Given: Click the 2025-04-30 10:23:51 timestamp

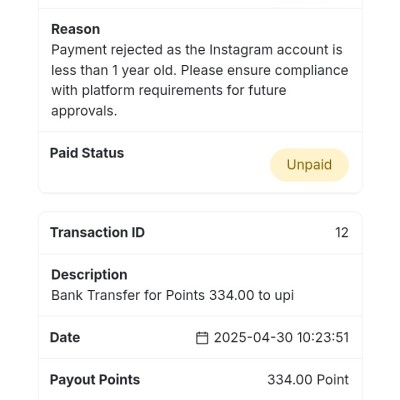Looking at the screenshot, I should [x=281, y=338].
